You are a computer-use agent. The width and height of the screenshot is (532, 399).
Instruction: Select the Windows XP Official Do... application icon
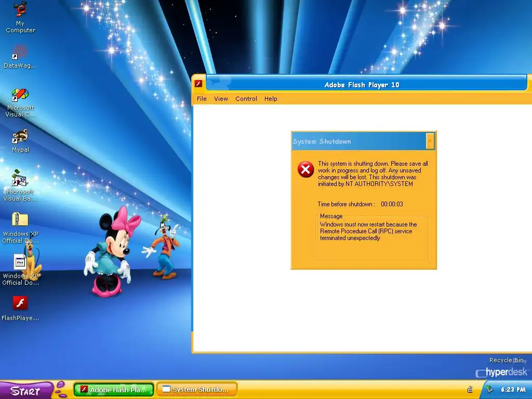pyautogui.click(x=20, y=270)
